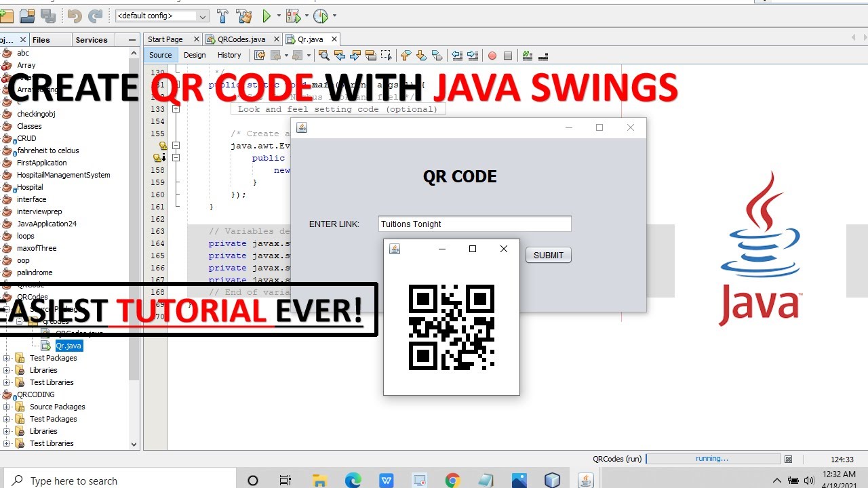The height and width of the screenshot is (488, 868).
Task: Expand Source Packages under QRCODING
Action: (7, 407)
